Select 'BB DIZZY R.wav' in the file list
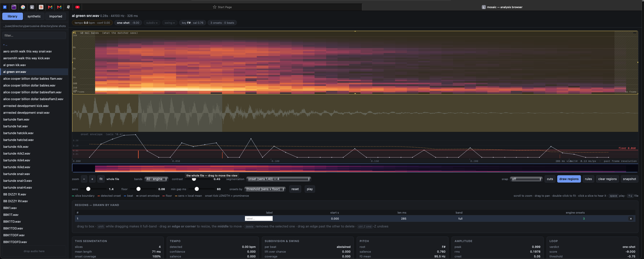The image size is (644, 259). click(34, 194)
